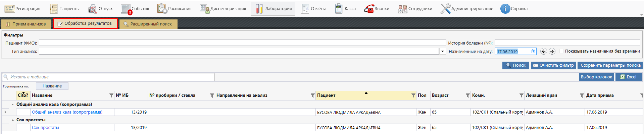Go to previous date with left arrow

[544, 51]
